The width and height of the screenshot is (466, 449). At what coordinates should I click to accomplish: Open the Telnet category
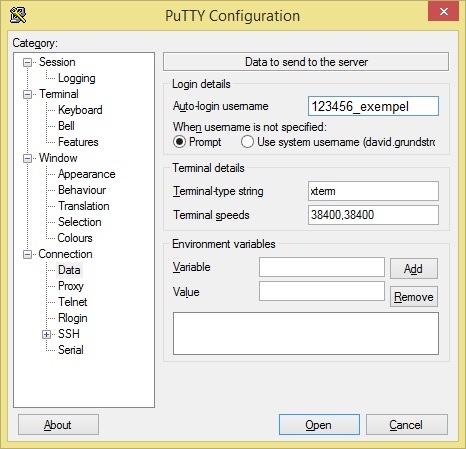72,302
